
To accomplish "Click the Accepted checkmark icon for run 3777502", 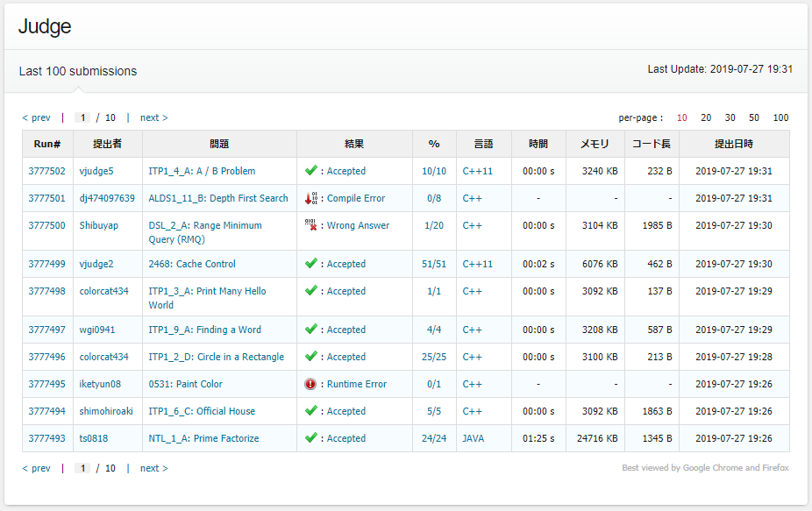I will tap(310, 170).
